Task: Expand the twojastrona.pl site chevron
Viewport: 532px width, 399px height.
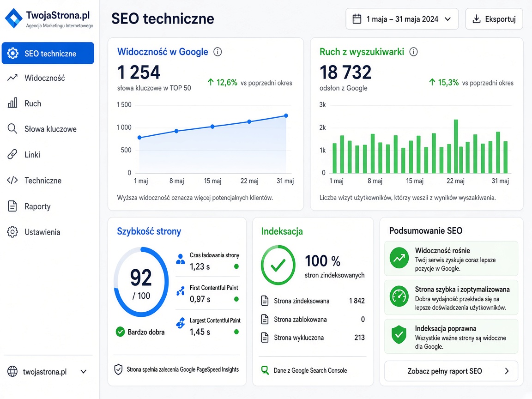Action: (84, 371)
